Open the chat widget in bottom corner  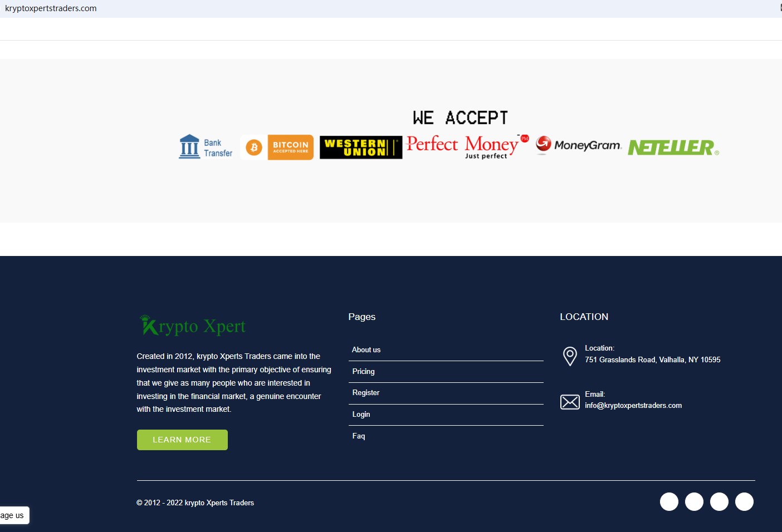pos(14,515)
